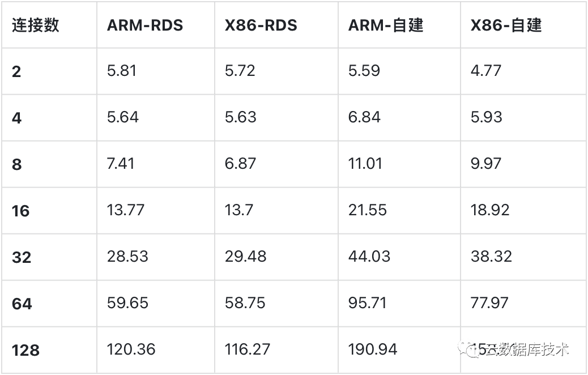Click the 6.84 cell under ARM-自建

[x=364, y=117]
